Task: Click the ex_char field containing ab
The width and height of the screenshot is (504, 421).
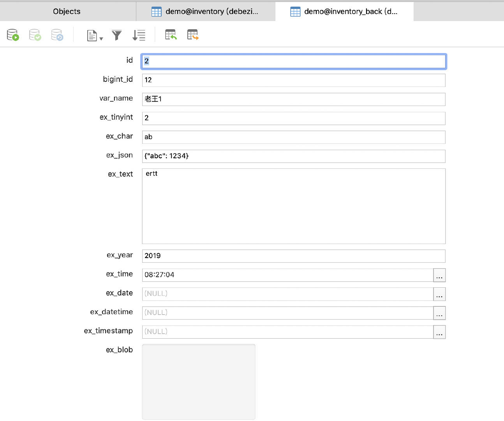Action: point(294,137)
